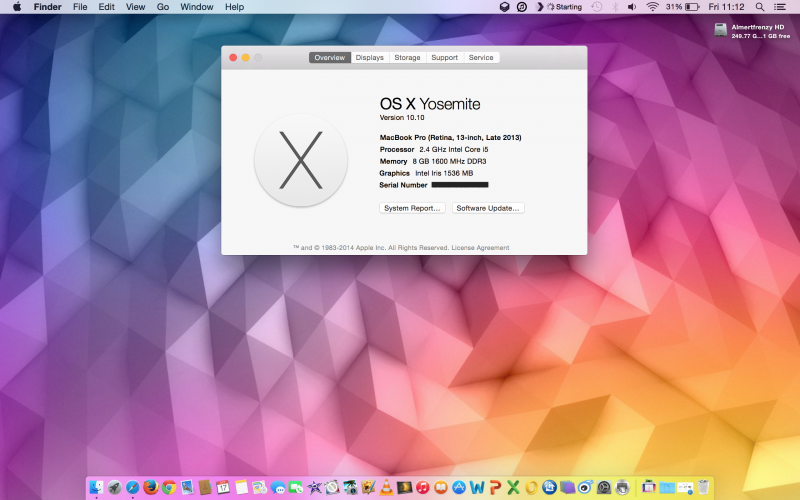800x500 pixels.
Task: Open the Go menu
Action: tap(162, 7)
